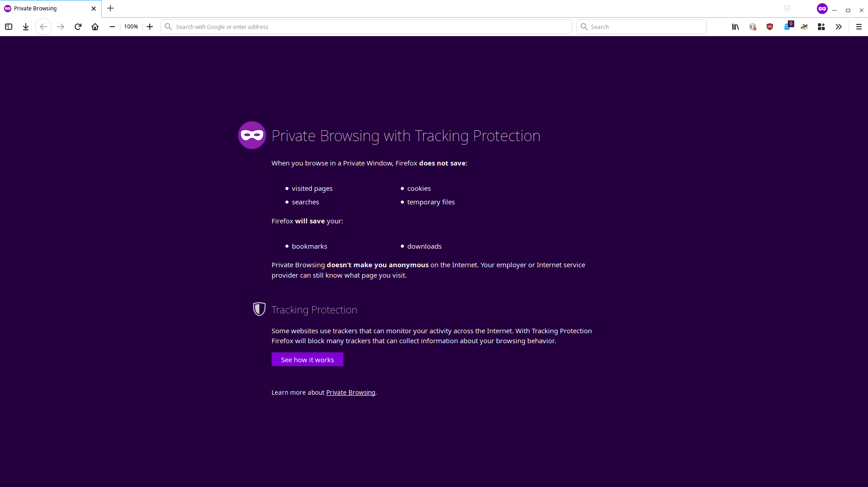Click the Firefox account sync icon
The height and width of the screenshot is (487, 868).
pos(753,27)
